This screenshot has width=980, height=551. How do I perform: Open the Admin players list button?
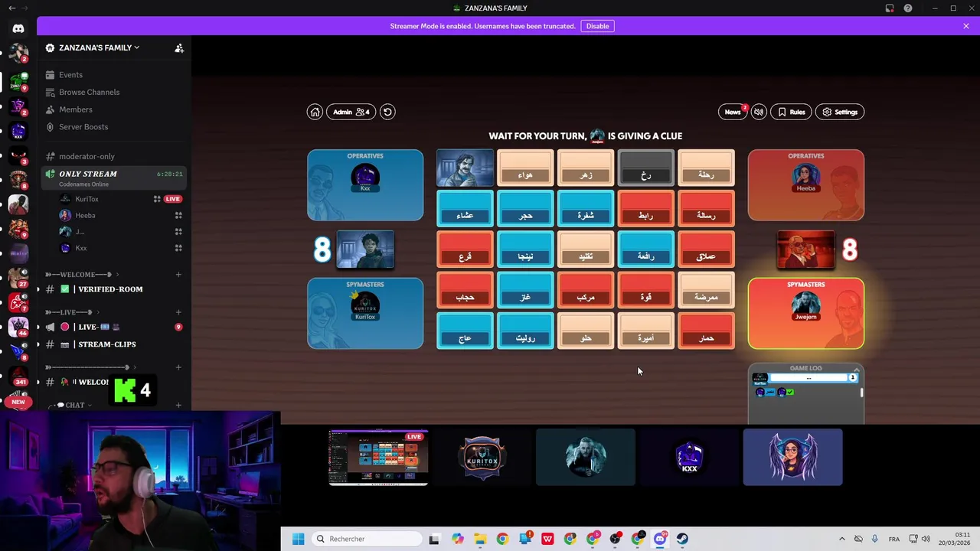coord(351,112)
